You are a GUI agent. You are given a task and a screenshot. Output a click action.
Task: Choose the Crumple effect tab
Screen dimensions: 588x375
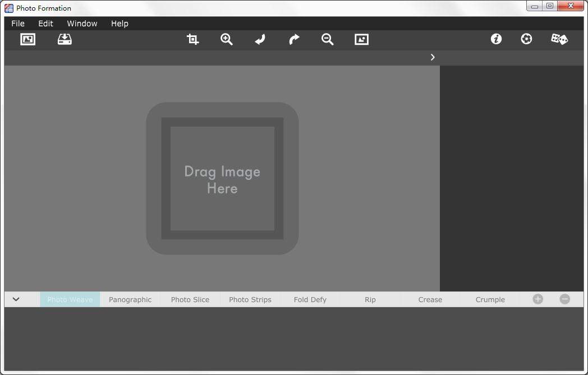pos(490,300)
